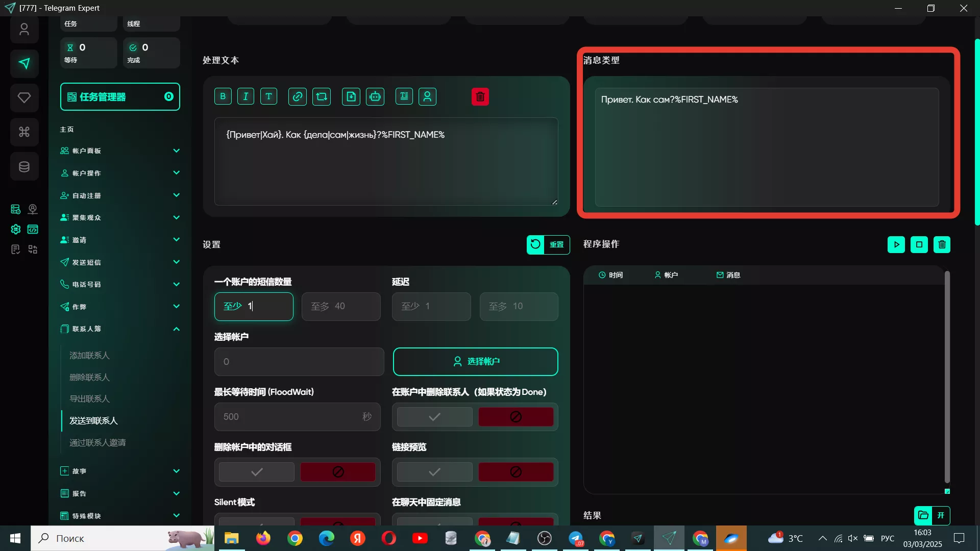The height and width of the screenshot is (551, 980).
Task: Click the delay 至少 1 field
Action: click(x=431, y=307)
